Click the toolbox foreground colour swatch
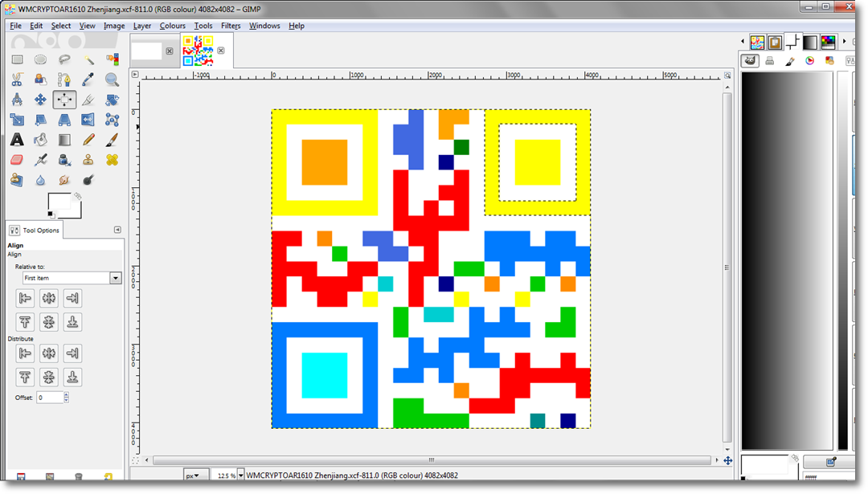Screen dimensions: 868x494 pos(58,202)
